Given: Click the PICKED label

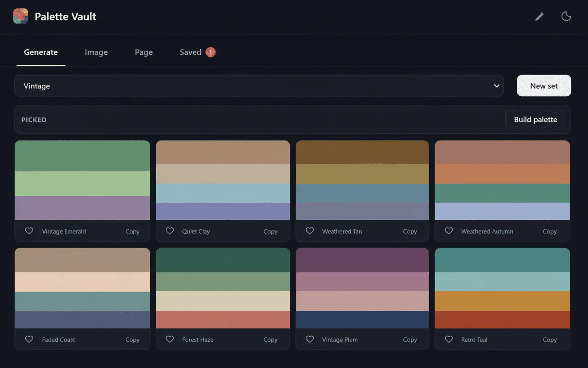Looking at the screenshot, I should [34, 120].
